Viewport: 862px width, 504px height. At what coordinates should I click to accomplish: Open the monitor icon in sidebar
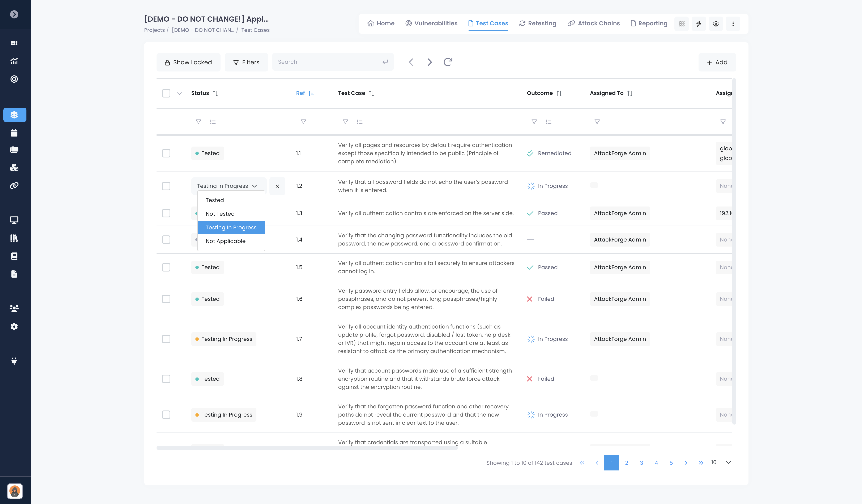[x=14, y=220]
